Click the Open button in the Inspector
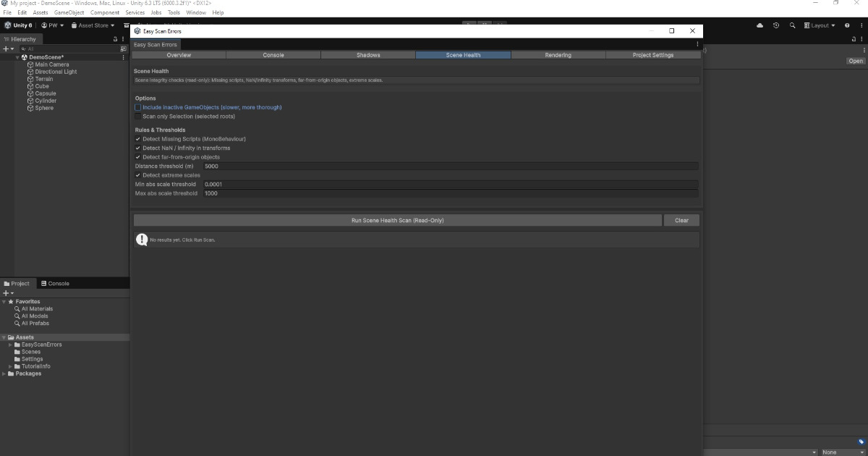Viewport: 868px width, 456px height. point(856,61)
